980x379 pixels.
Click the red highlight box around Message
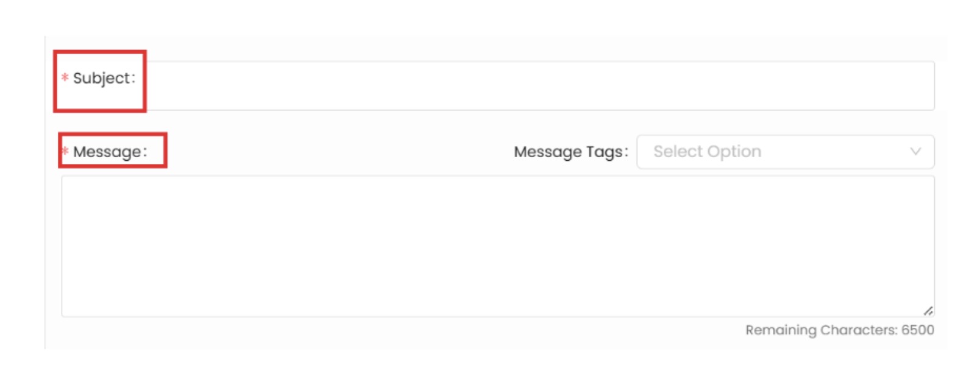coord(113,135)
